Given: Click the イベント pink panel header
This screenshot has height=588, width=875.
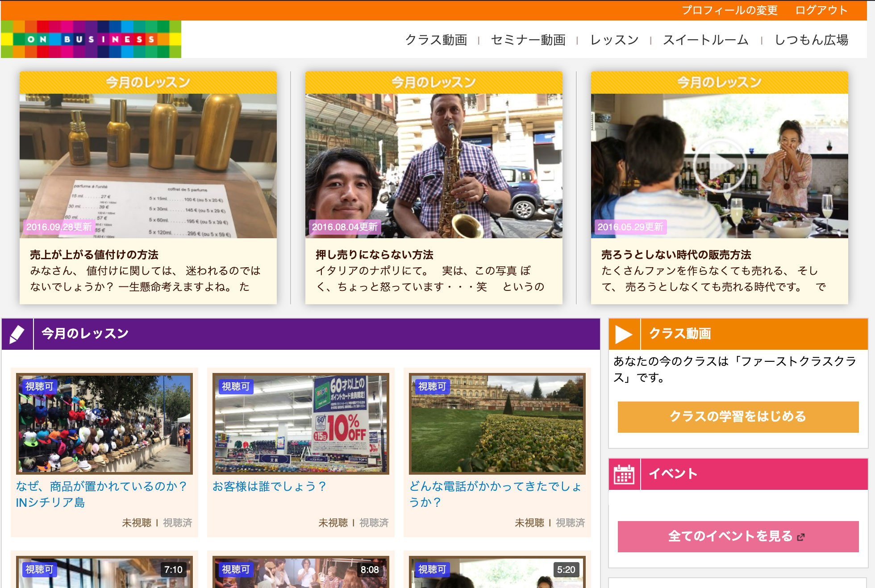Looking at the screenshot, I should click(738, 474).
